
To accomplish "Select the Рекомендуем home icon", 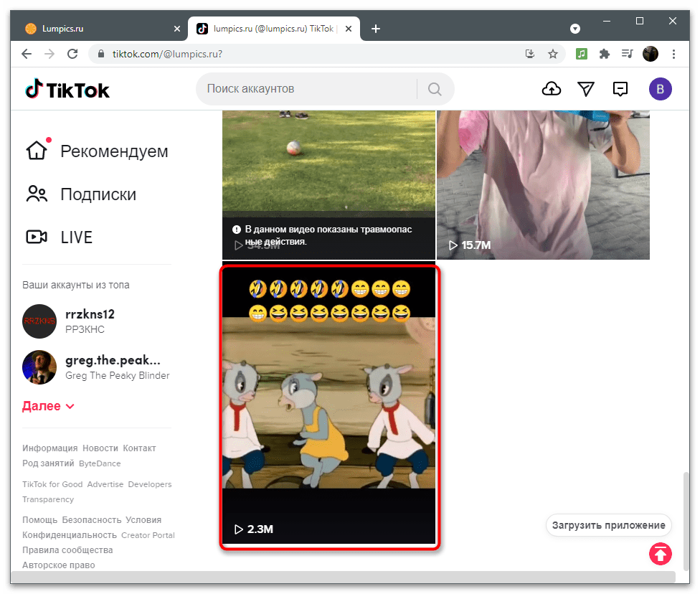I will (x=37, y=151).
